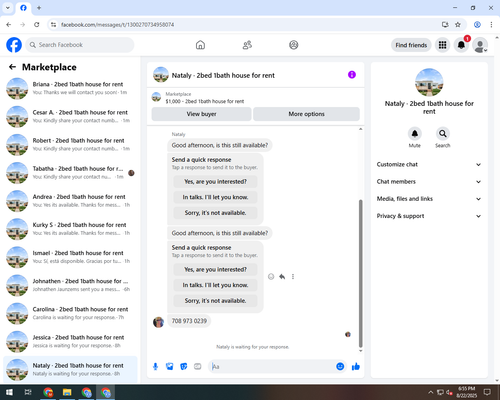Screen dimensions: 500x400
Task: Open the Carolina conversation
Action: tap(70, 313)
